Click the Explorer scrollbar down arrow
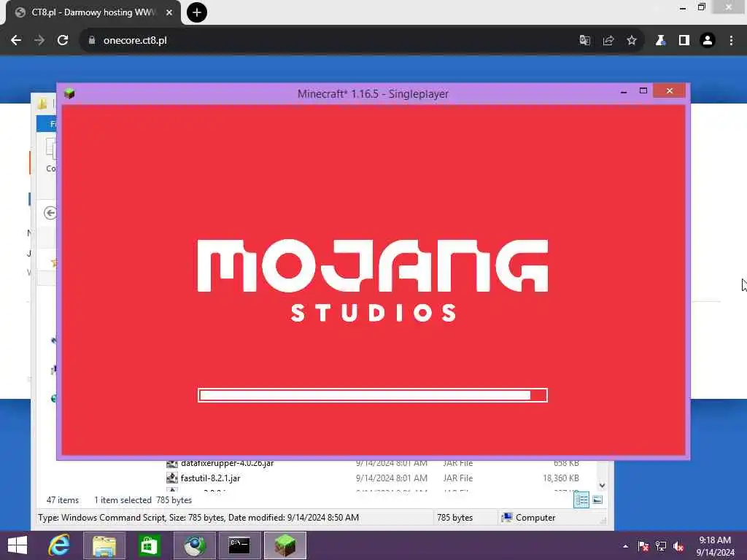747x560 pixels. point(602,486)
